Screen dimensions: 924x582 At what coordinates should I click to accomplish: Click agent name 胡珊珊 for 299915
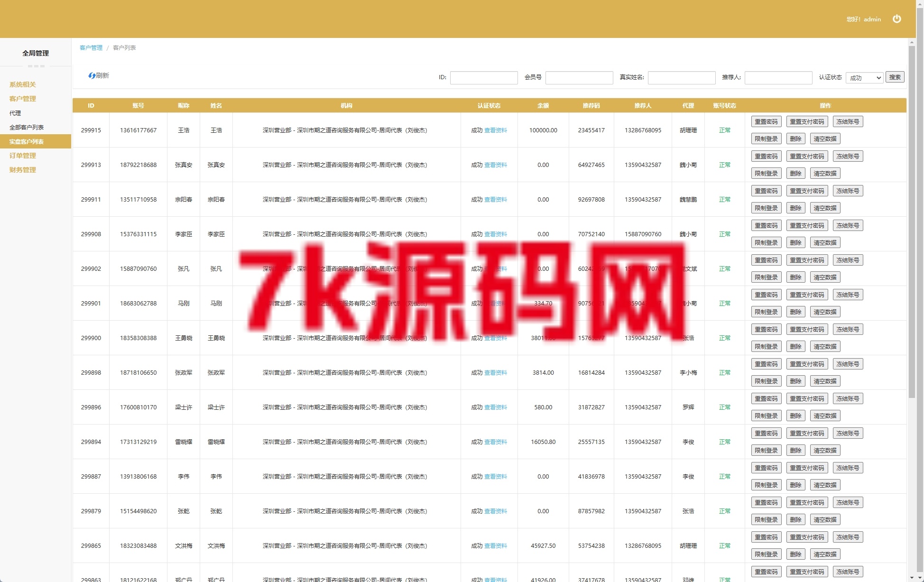pyautogui.click(x=688, y=130)
